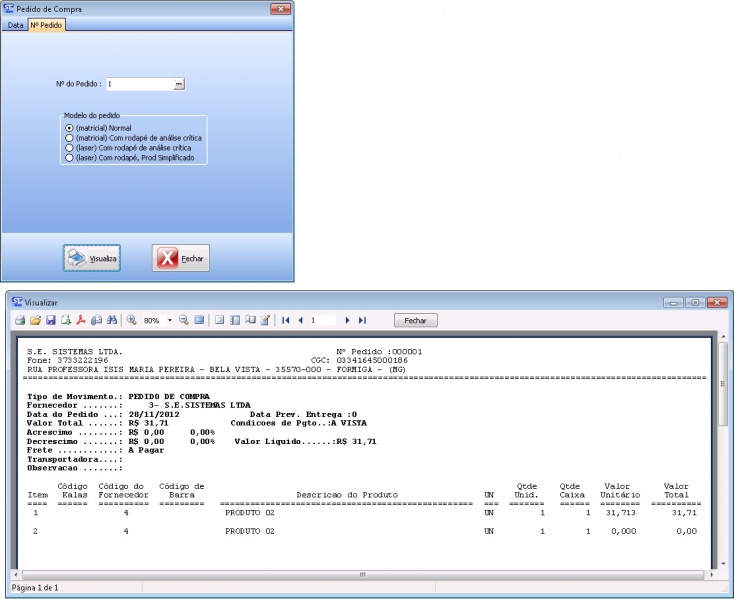Viewport: 734px width, 599px height.
Task: Click the page number field in toolbar
Action: coord(324,320)
